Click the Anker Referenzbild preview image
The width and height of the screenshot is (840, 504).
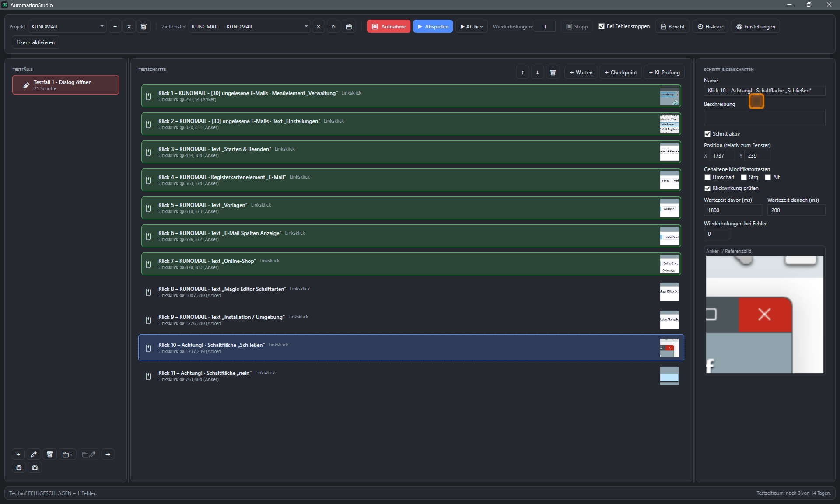764,315
